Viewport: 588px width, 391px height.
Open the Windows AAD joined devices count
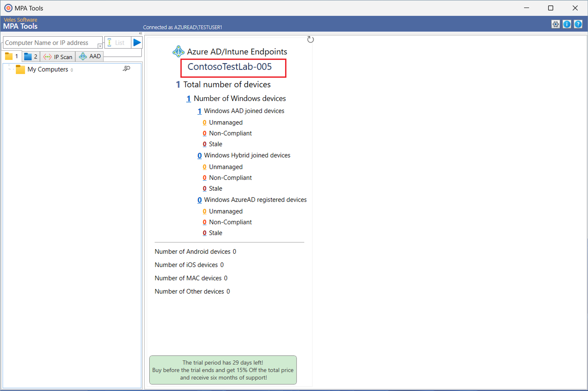[199, 111]
